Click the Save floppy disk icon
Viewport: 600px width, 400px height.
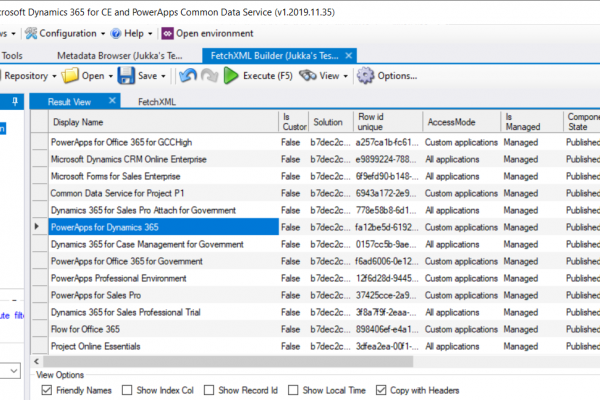point(126,76)
